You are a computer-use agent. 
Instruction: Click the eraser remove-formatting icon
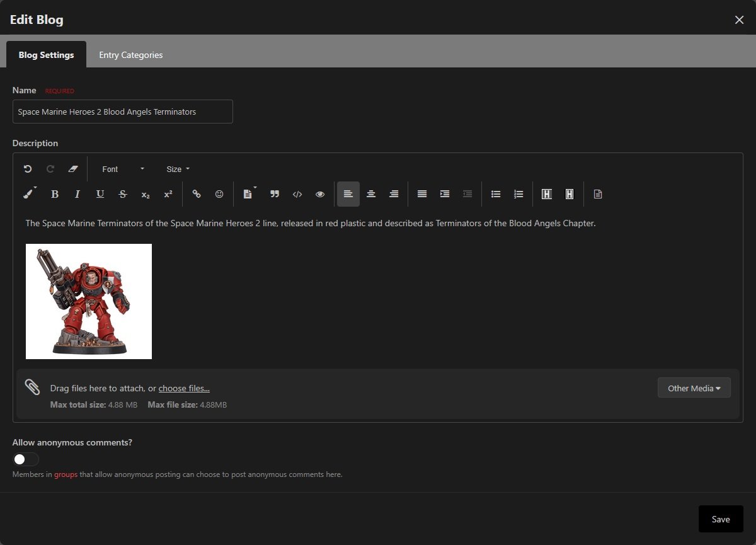(x=72, y=169)
